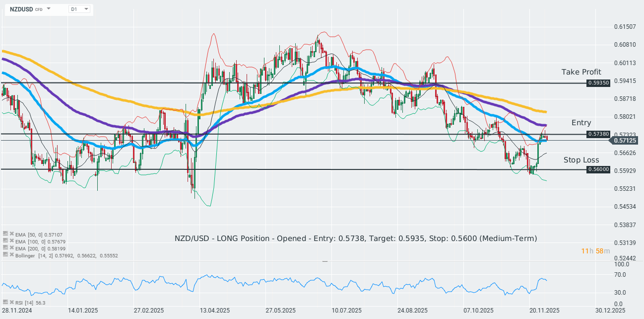644x319 pixels.
Task: Click the RSI 100.0 scale label
Action: coord(621,265)
